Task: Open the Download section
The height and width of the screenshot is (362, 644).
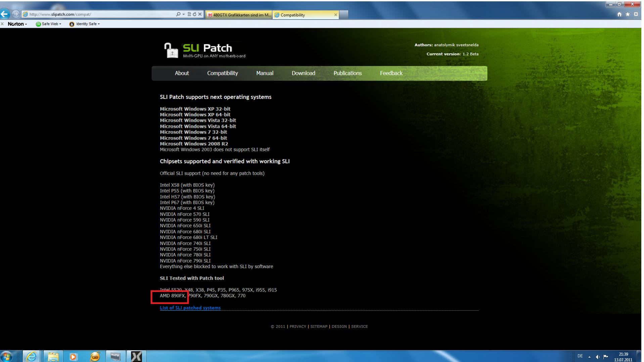Action: [303, 73]
